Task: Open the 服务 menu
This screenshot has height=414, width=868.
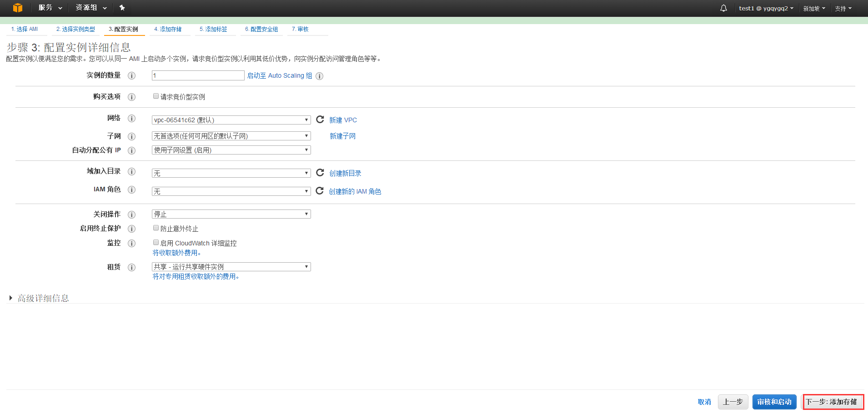Action: pyautogui.click(x=50, y=8)
